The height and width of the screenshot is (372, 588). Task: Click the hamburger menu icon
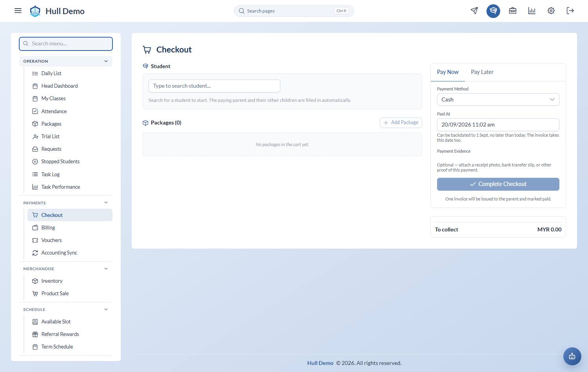click(x=18, y=11)
